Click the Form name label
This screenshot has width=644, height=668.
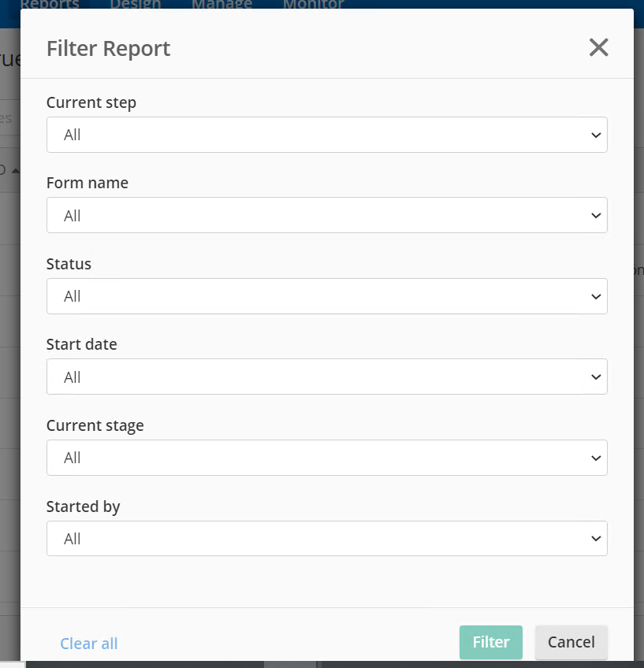tap(87, 183)
